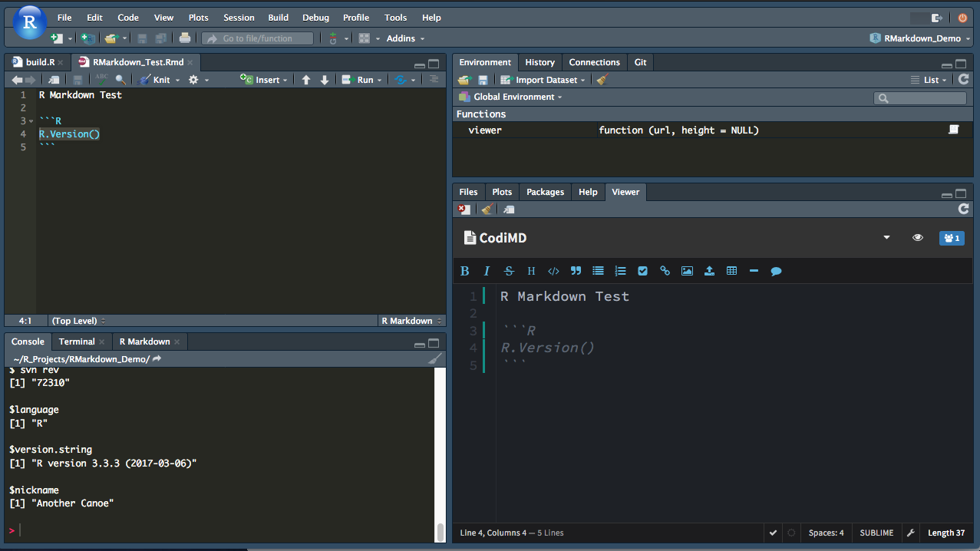
Task: Clear Environment objects with the broom icon
Action: click(602, 80)
